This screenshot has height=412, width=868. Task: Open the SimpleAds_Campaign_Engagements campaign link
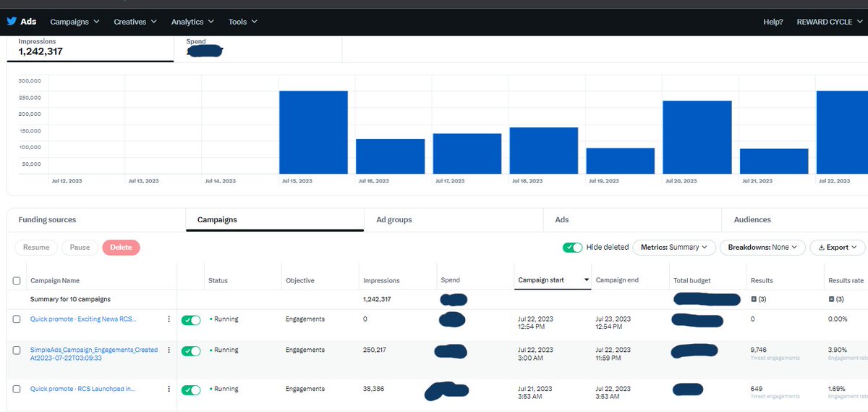pyautogui.click(x=94, y=353)
